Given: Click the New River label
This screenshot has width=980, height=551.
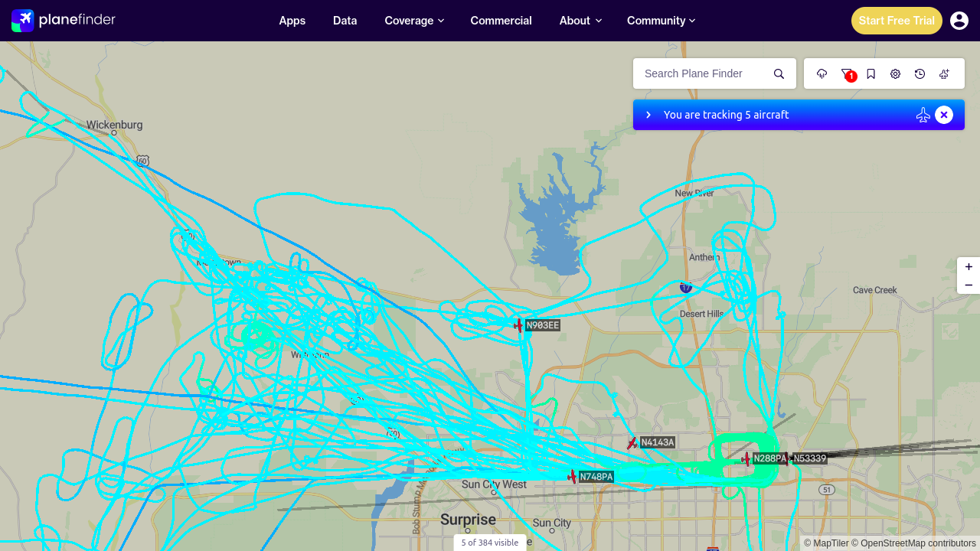Looking at the screenshot, I should 694,194.
